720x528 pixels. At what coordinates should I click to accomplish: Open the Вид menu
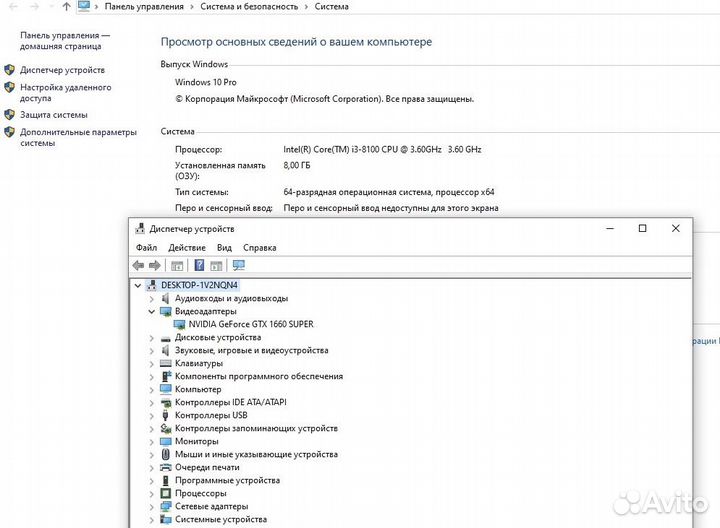coord(224,247)
